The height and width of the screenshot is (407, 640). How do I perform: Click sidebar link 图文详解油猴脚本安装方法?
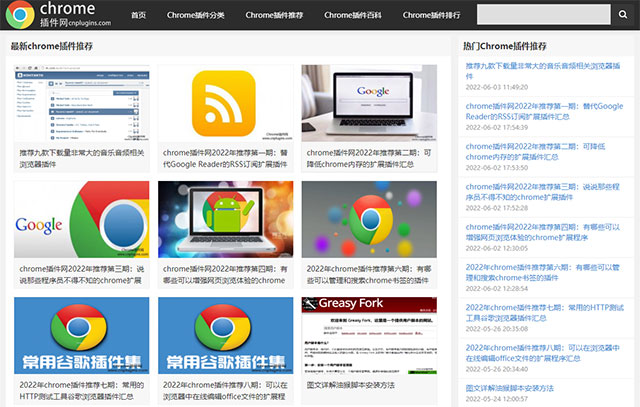pos(509,387)
